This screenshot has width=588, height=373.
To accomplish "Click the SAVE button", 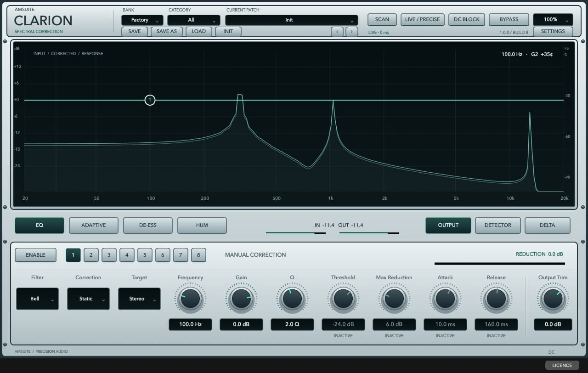I will coord(135,31).
